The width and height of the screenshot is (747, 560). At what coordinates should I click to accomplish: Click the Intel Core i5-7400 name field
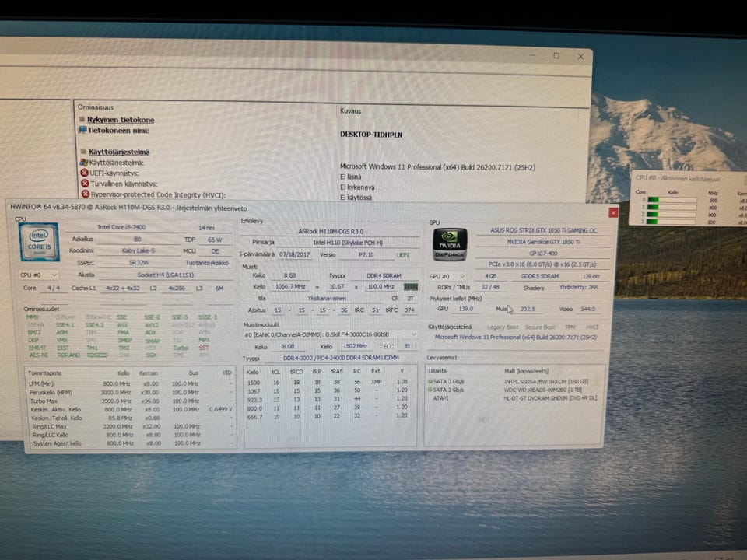click(x=121, y=227)
